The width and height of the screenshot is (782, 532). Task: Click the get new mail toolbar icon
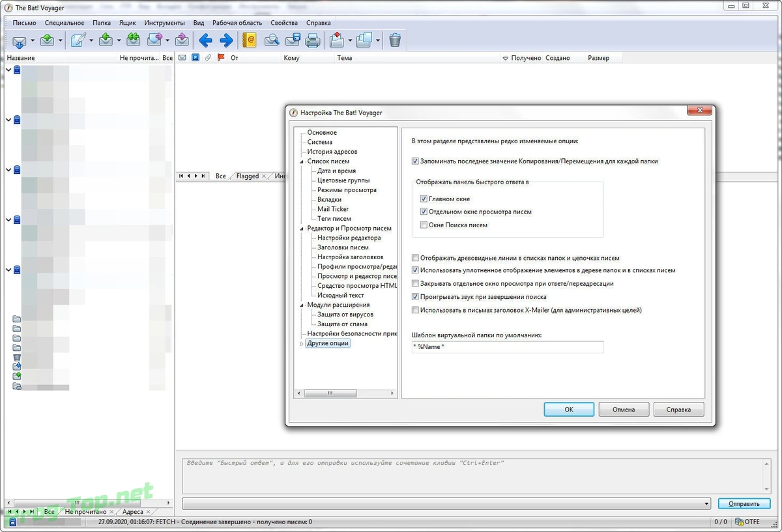click(x=19, y=41)
